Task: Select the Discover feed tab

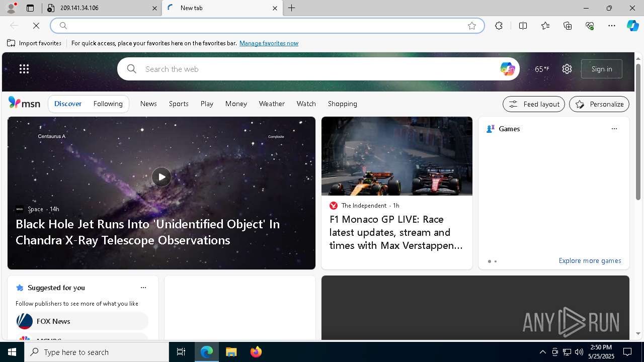Action: [x=68, y=104]
